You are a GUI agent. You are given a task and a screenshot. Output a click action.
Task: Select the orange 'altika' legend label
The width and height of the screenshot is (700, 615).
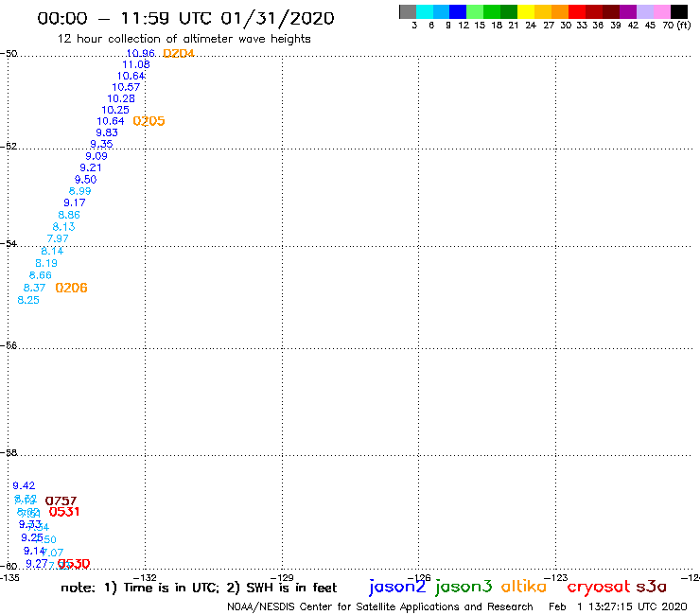pyautogui.click(x=524, y=586)
